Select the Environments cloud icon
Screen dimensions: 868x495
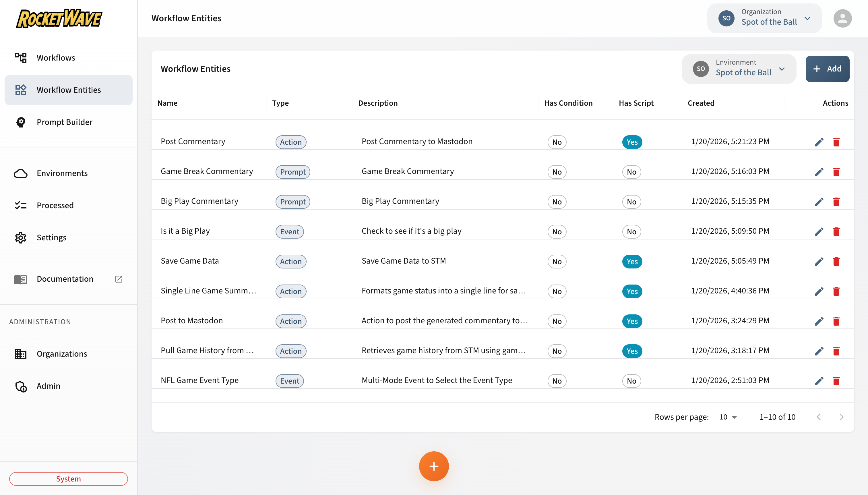(x=21, y=173)
